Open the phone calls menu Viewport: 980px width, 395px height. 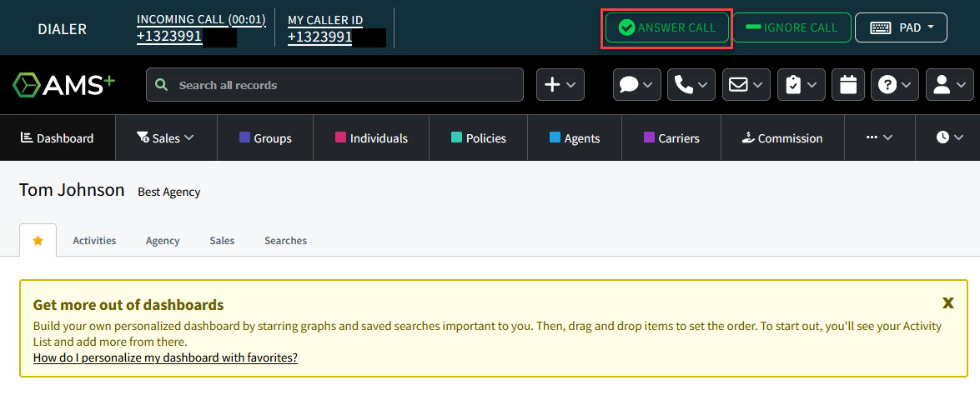(691, 85)
